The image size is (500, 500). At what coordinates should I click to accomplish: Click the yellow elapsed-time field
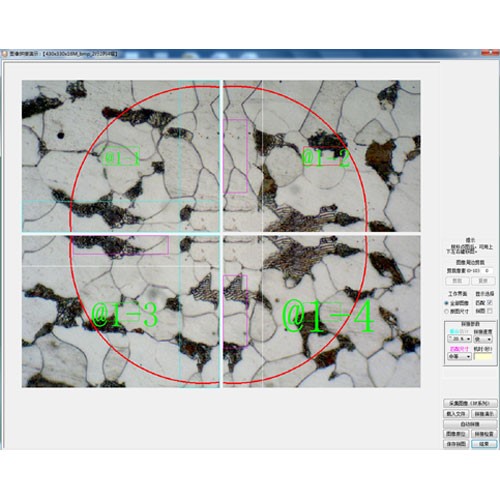(483, 356)
